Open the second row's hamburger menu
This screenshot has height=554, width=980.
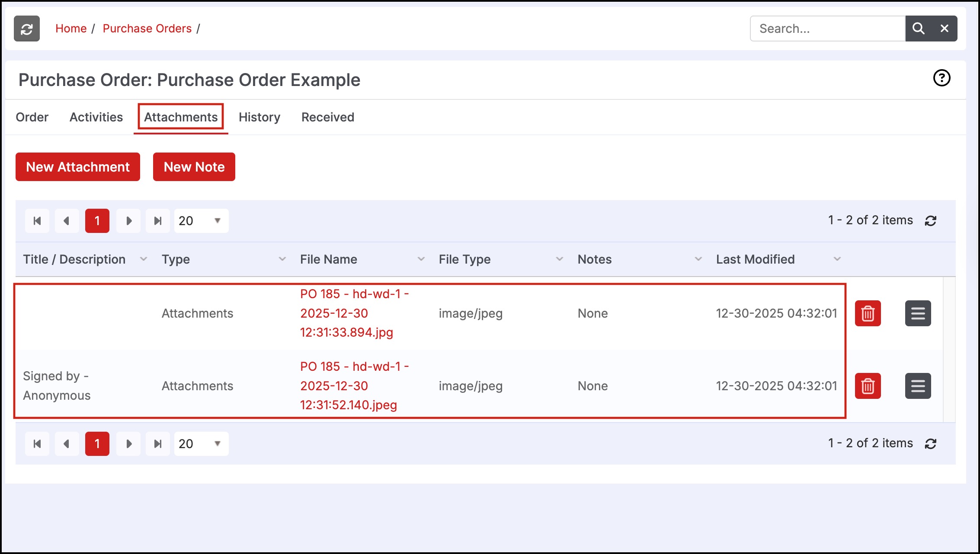[918, 386]
